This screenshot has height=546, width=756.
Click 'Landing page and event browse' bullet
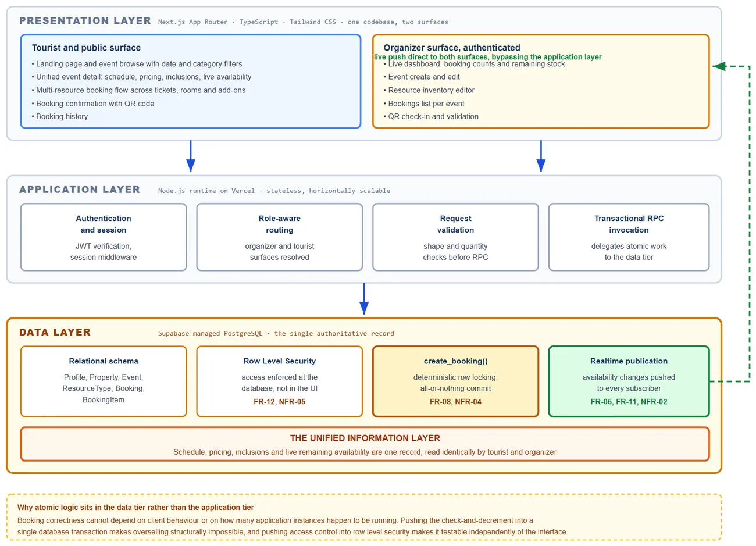coord(137,64)
